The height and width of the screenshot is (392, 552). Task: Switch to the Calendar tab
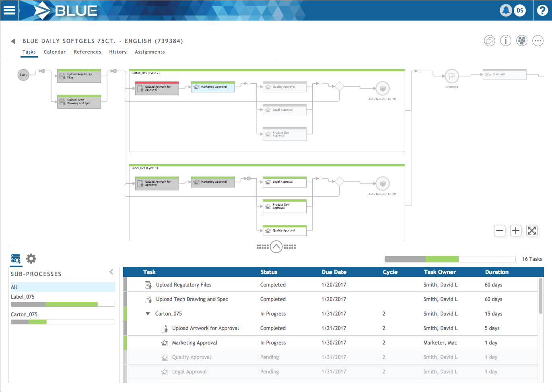pyautogui.click(x=55, y=52)
